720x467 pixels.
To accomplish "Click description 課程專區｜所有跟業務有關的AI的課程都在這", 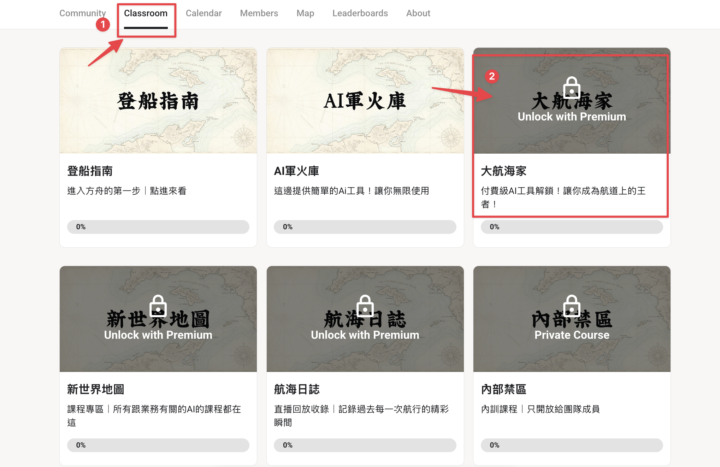I will pyautogui.click(x=154, y=416).
